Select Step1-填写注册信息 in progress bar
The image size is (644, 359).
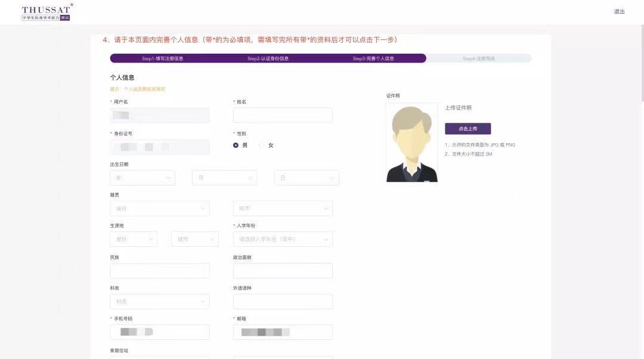(x=163, y=58)
